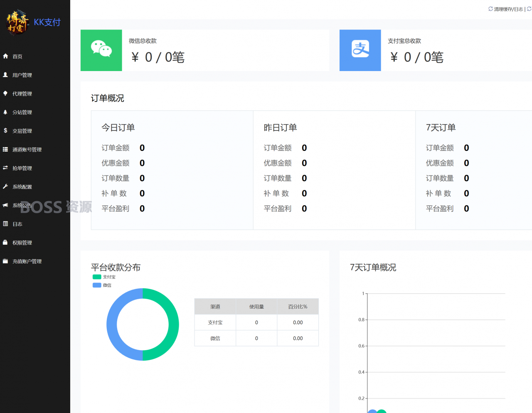Click 订单数量 under 昨日订单
Screen dimensions: 532x413
tap(278, 178)
